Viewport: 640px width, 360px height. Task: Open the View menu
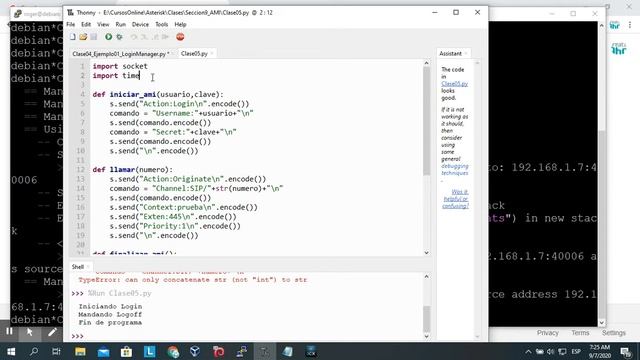point(103,24)
